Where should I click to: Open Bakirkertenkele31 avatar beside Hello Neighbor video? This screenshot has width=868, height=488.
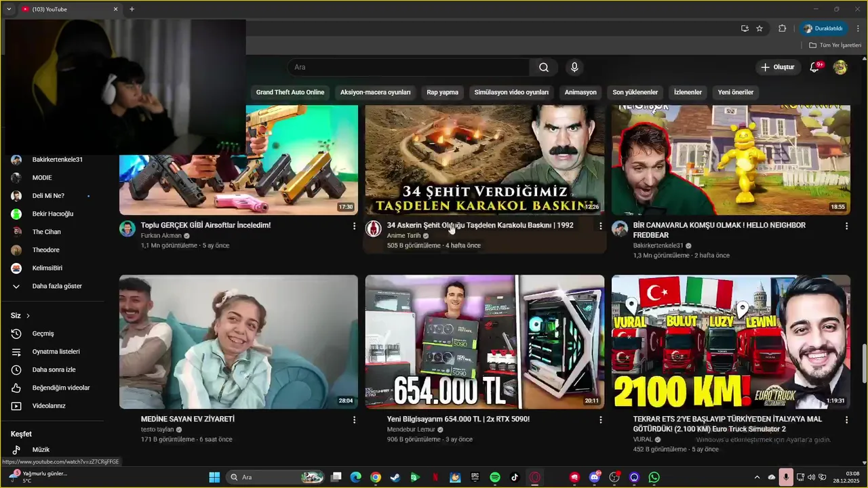point(620,228)
